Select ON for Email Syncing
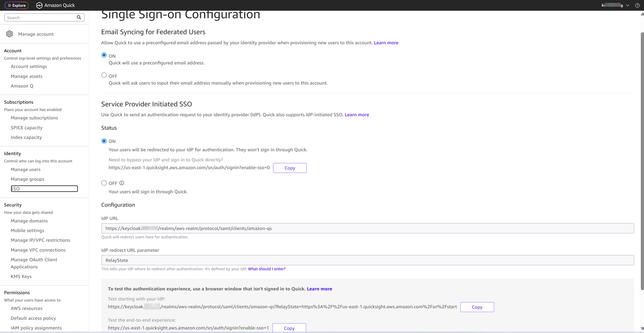Screen dimensions: 644x333 [x=104, y=55]
